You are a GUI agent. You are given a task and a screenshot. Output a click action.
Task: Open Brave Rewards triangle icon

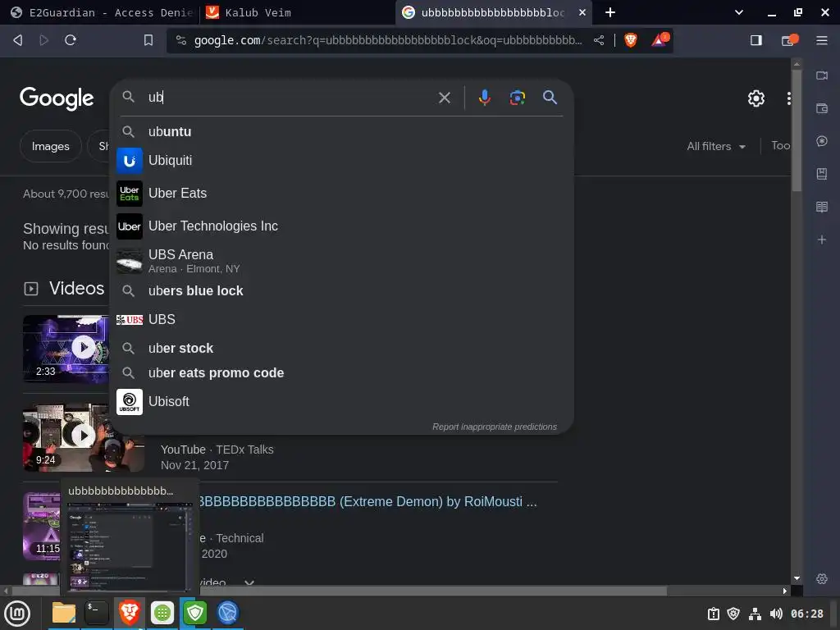click(x=660, y=40)
